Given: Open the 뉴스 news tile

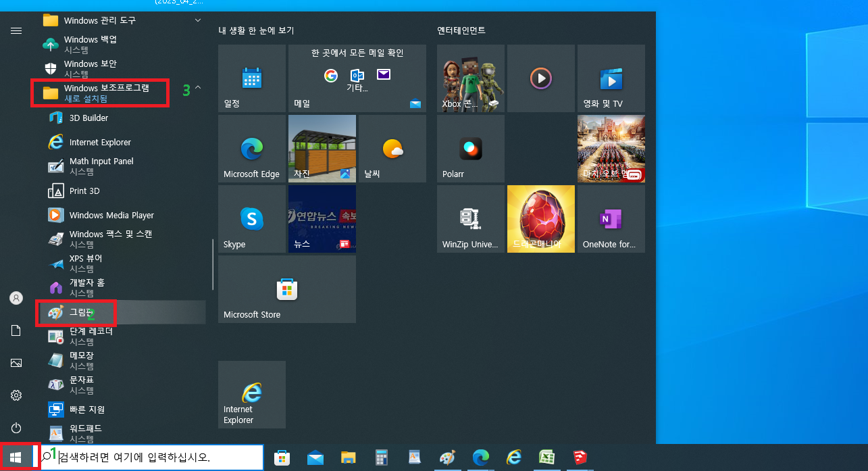Looking at the screenshot, I should pyautogui.click(x=322, y=219).
